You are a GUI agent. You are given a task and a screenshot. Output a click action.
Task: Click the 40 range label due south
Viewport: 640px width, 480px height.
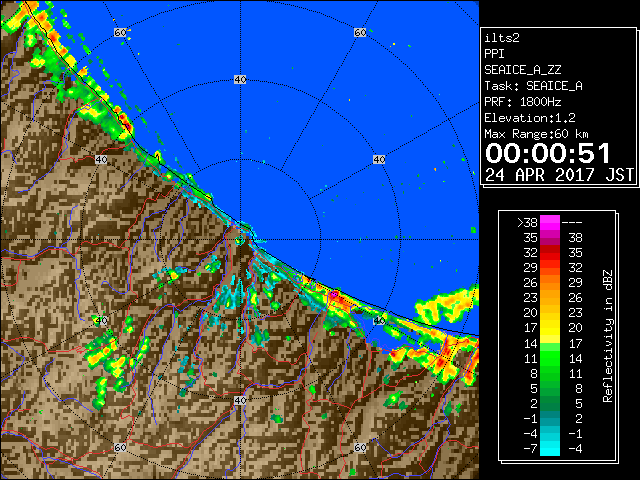(240, 400)
